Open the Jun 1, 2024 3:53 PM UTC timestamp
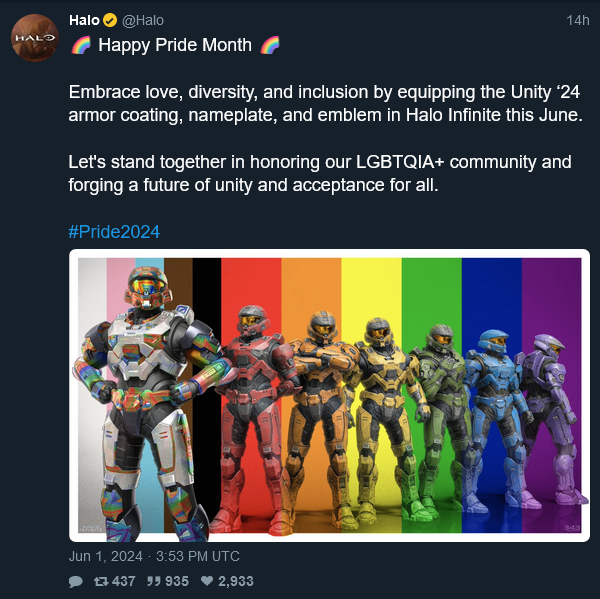The image size is (600, 599). pos(154,556)
